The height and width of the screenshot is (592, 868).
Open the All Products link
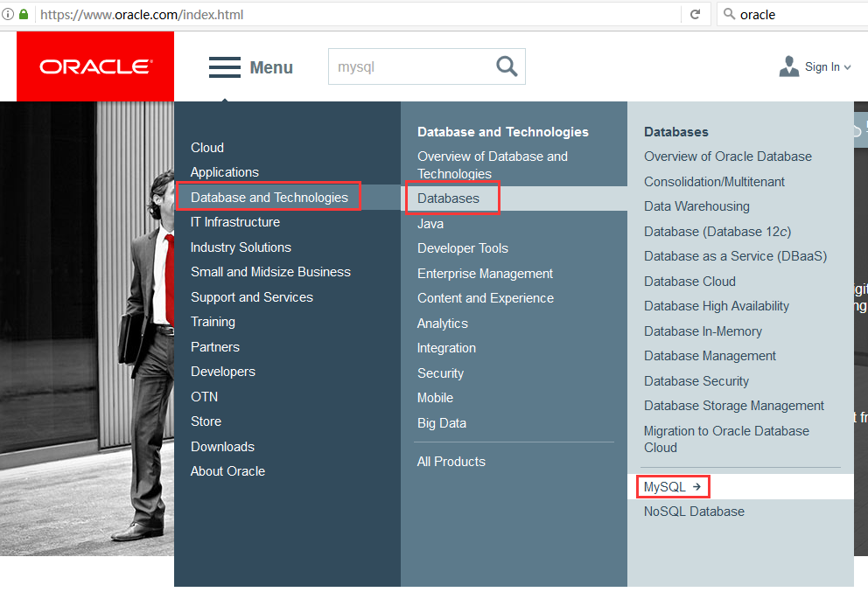click(451, 462)
